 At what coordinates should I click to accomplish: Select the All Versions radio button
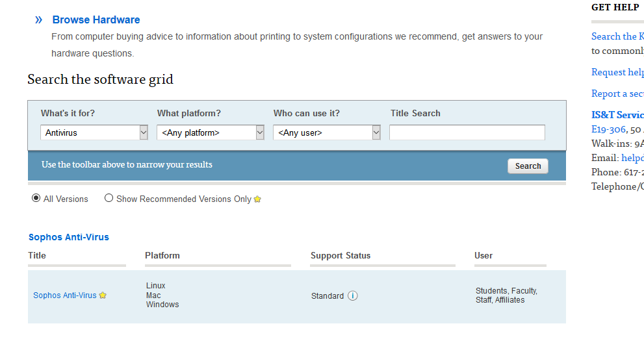[x=36, y=198]
